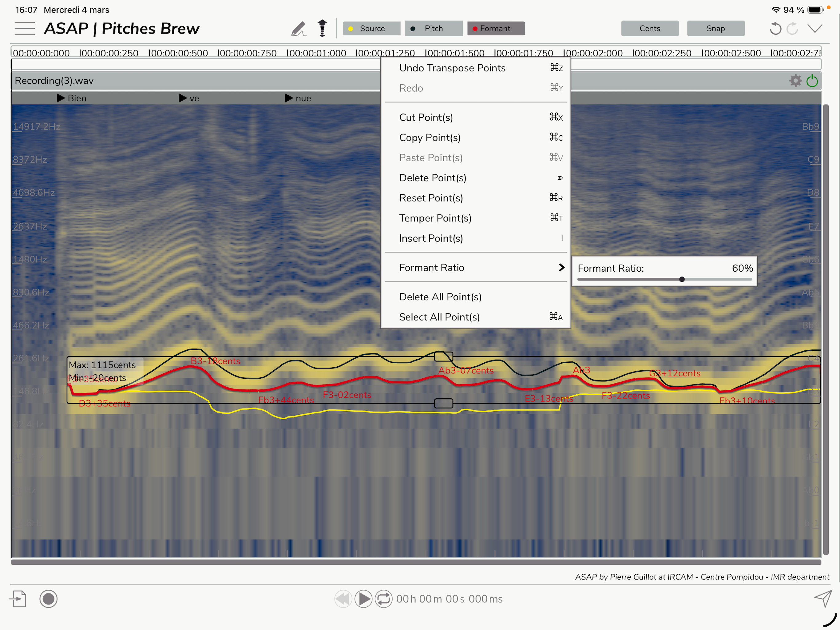Click the F3-22cents pitch label

click(626, 396)
